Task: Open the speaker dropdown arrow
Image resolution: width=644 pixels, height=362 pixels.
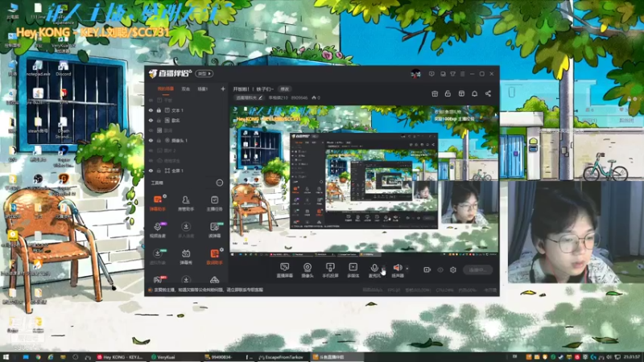Action: 407,269
